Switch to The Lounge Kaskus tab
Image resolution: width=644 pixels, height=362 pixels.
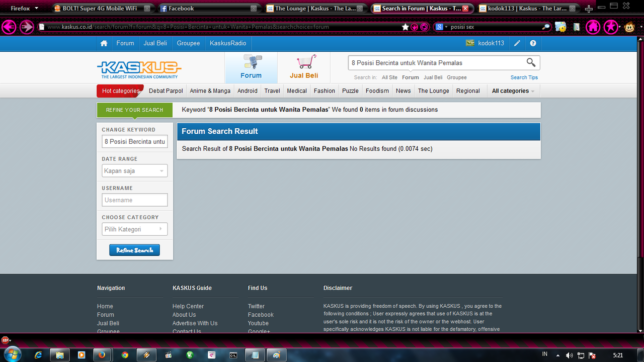coord(315,9)
